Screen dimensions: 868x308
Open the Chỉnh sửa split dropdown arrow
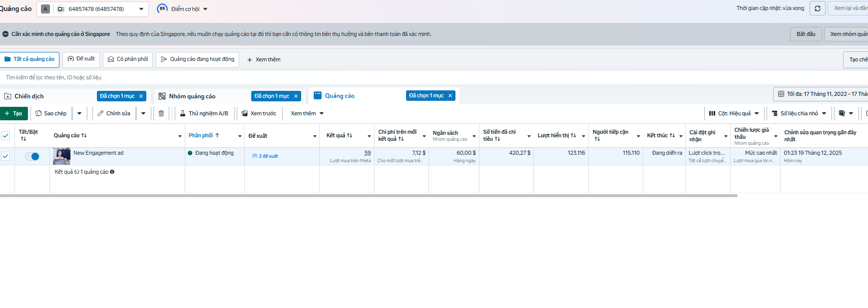point(143,113)
